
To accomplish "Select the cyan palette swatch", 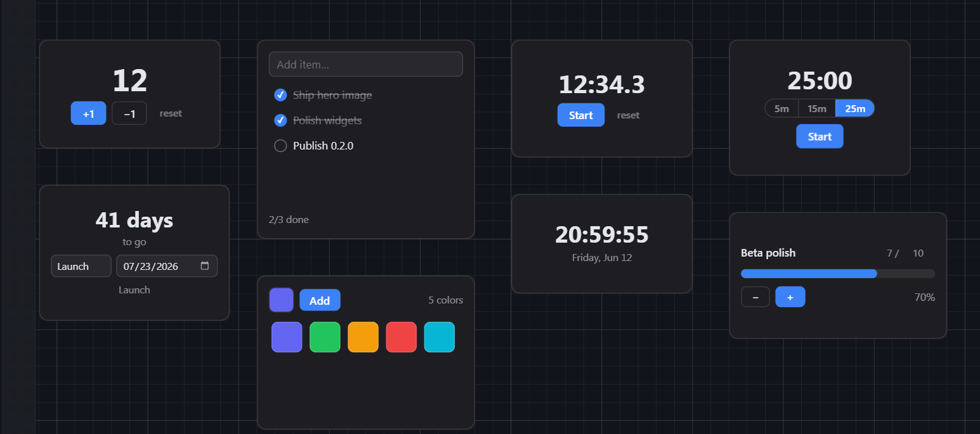I will coord(440,337).
